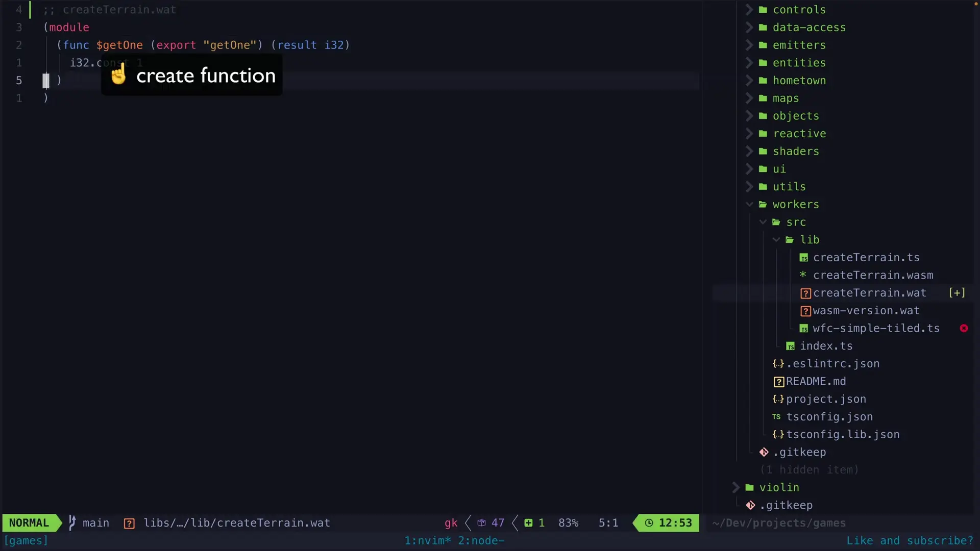Click the open workers folder icon
The height and width of the screenshot is (551, 980).
pyautogui.click(x=763, y=205)
